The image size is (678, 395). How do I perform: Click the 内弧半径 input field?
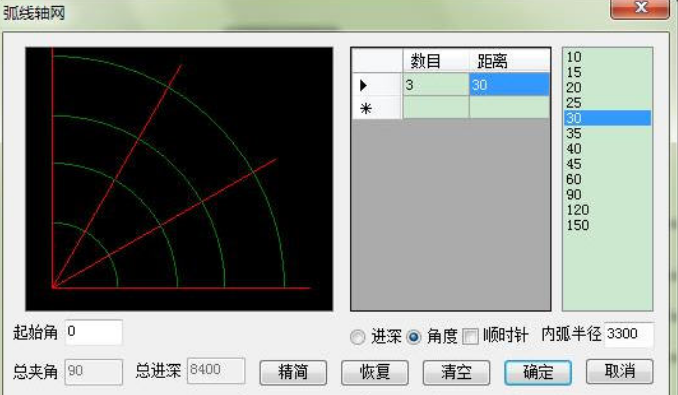[x=629, y=334]
